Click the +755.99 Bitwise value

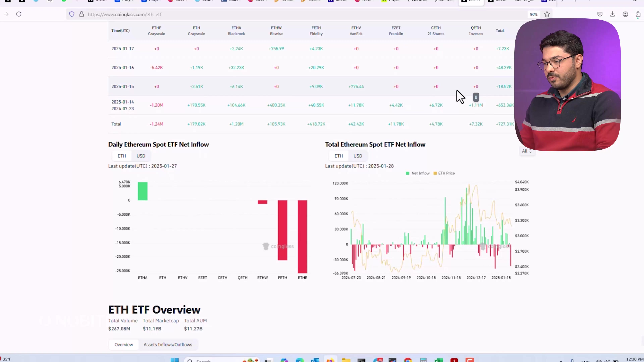pyautogui.click(x=276, y=49)
